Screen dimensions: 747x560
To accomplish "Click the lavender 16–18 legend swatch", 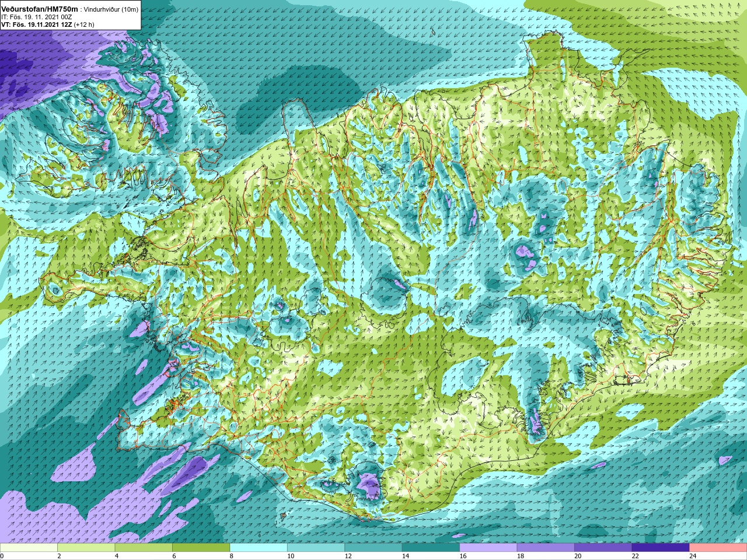I will tap(488, 548).
